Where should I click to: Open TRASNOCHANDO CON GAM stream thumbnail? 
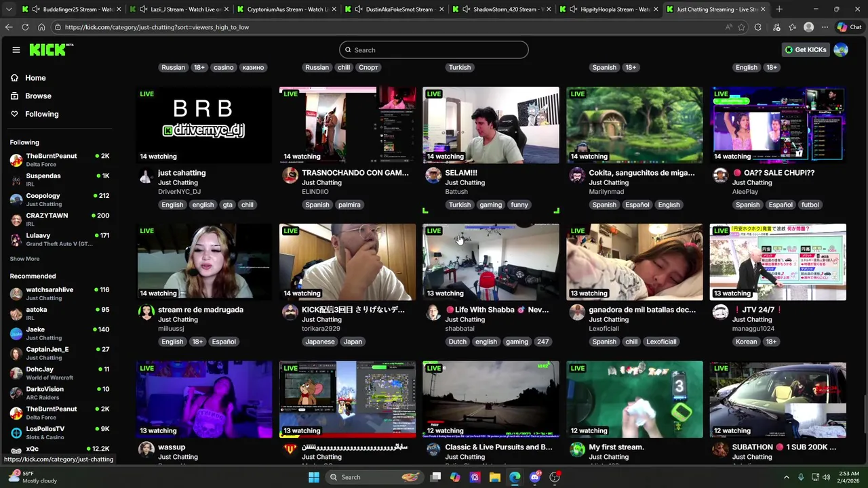[348, 125]
